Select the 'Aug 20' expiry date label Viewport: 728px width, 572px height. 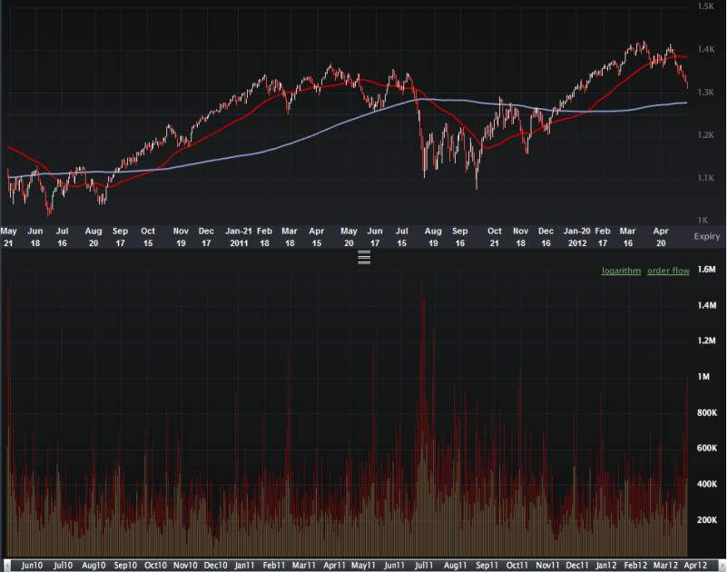(x=93, y=237)
